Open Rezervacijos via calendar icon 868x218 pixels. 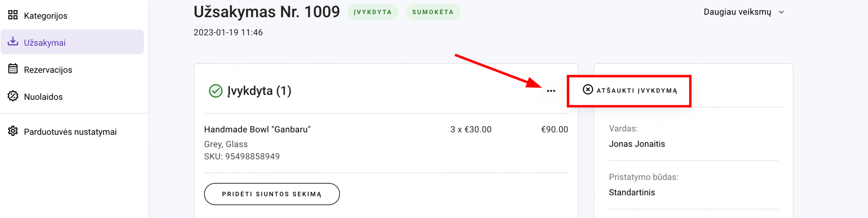tap(13, 69)
